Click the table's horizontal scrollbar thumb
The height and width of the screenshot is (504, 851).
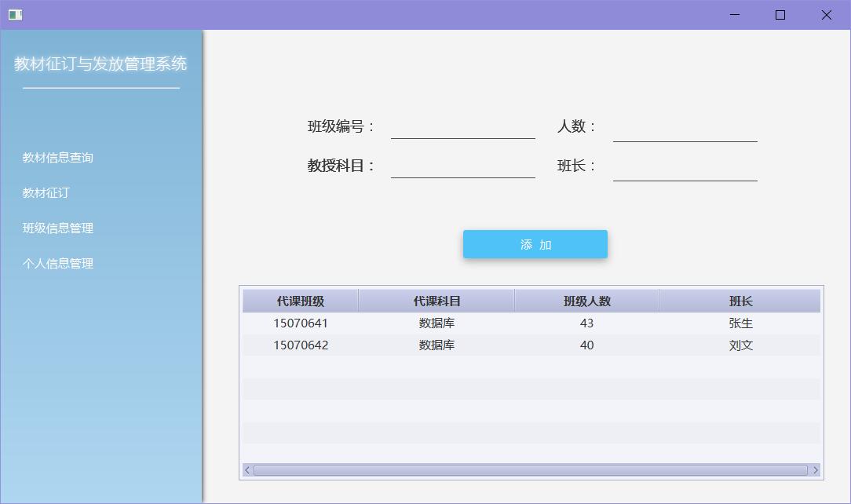click(530, 469)
